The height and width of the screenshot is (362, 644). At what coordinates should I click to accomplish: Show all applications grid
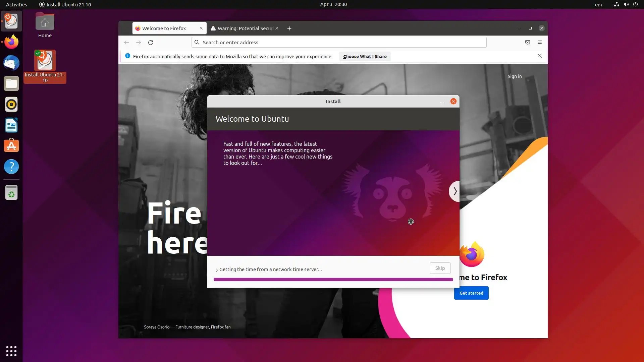tap(11, 351)
